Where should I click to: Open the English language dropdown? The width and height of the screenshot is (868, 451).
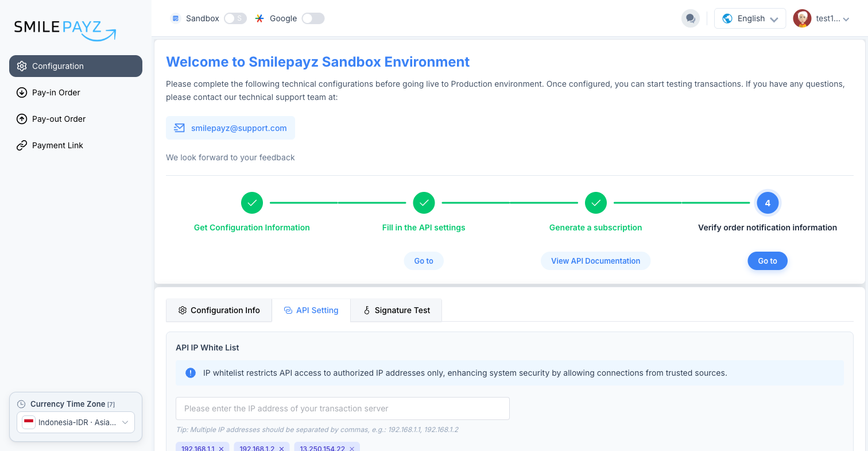750,18
